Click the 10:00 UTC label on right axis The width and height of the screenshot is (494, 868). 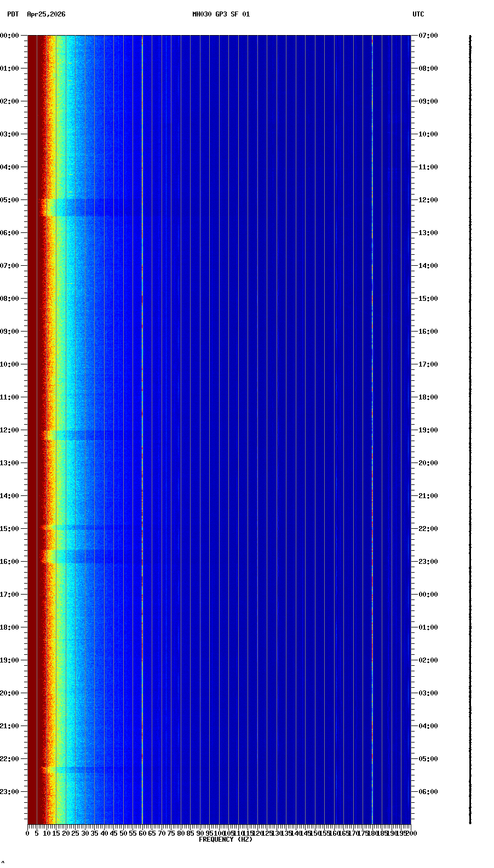coord(428,134)
